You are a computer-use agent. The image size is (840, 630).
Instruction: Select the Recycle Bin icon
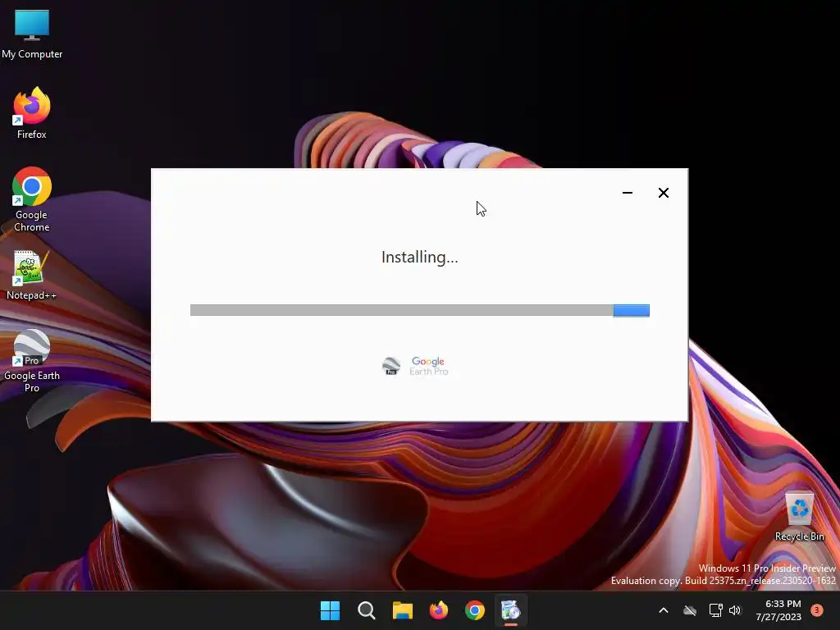pyautogui.click(x=799, y=516)
